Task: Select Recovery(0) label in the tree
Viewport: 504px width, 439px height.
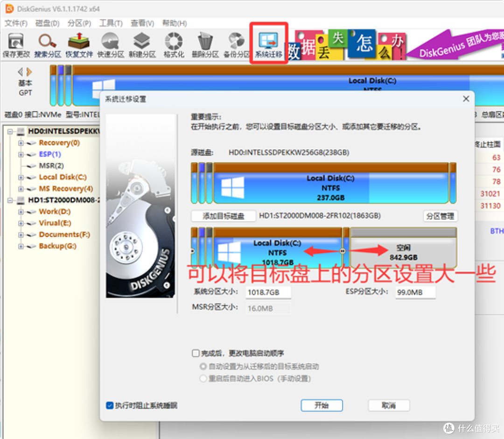Action: pos(59,143)
